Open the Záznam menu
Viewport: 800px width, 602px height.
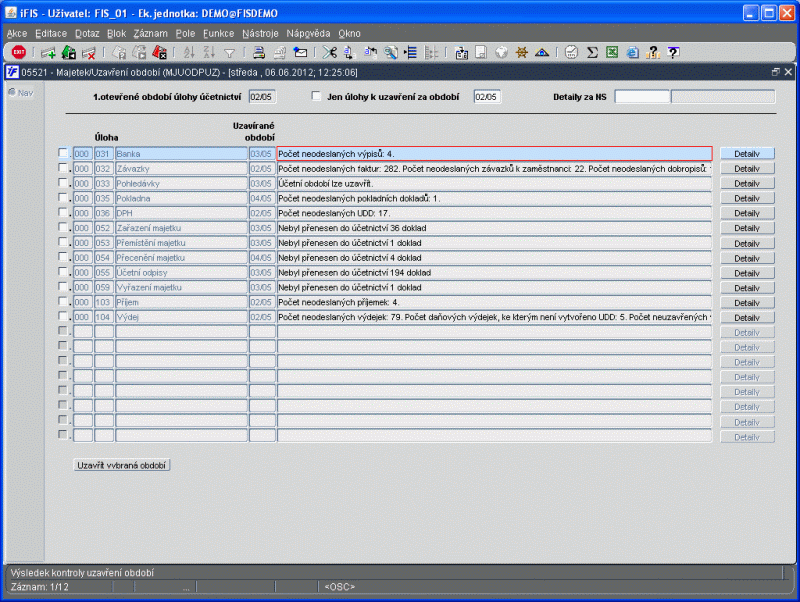[151, 34]
